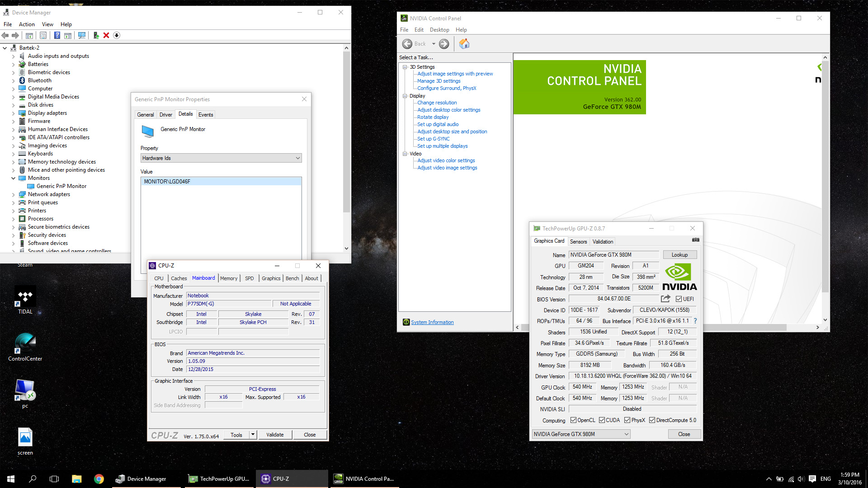Switch to the Graphics tab in CPU-Z

[271, 278]
